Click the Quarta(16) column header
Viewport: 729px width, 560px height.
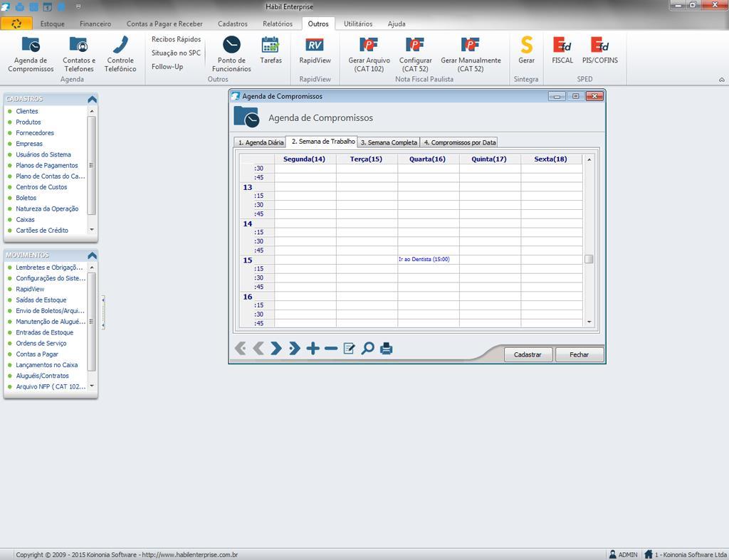point(427,159)
